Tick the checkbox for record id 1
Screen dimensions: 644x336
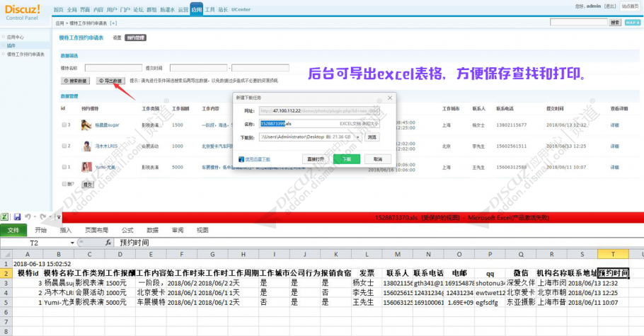pyautogui.click(x=64, y=167)
